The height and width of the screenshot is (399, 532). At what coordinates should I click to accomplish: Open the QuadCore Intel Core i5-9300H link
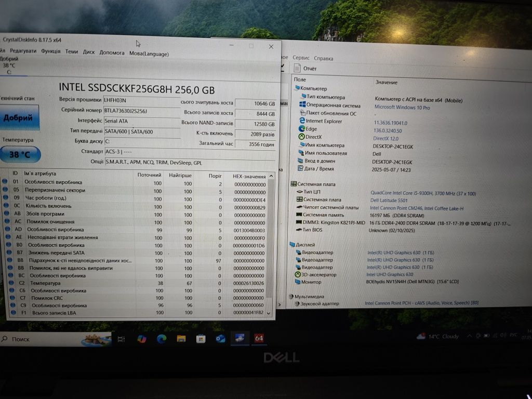point(423,193)
